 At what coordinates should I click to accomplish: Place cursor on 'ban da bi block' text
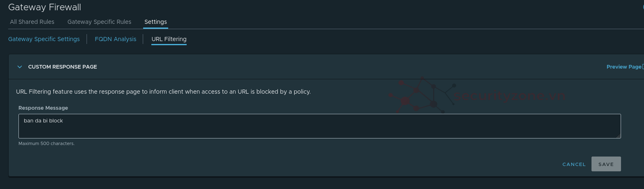[43, 121]
